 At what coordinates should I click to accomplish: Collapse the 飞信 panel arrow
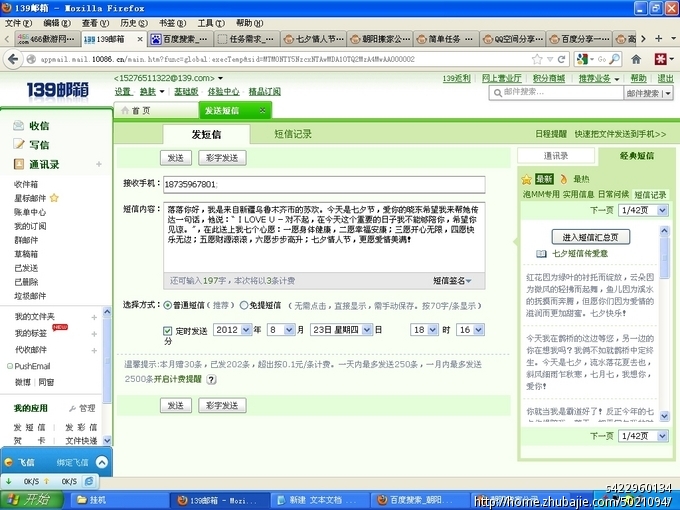point(102,462)
